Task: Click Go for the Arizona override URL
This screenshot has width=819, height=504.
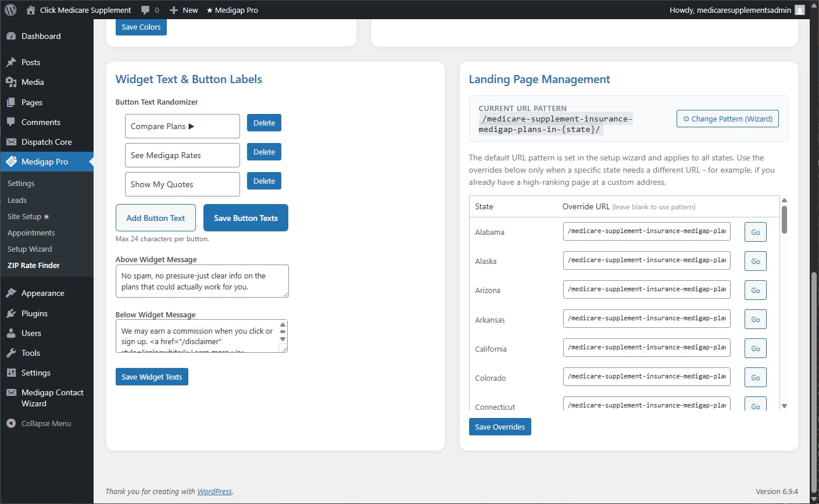Action: pyautogui.click(x=755, y=290)
